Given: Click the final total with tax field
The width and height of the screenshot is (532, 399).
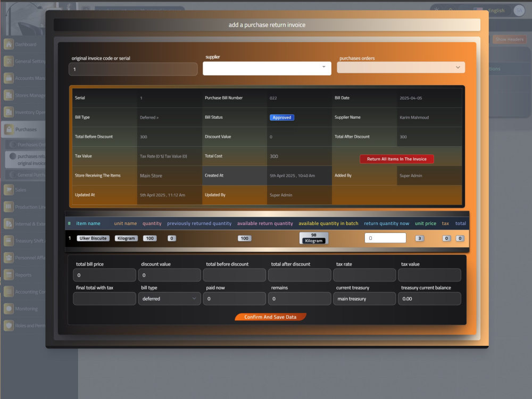Looking at the screenshot, I should click(104, 298).
